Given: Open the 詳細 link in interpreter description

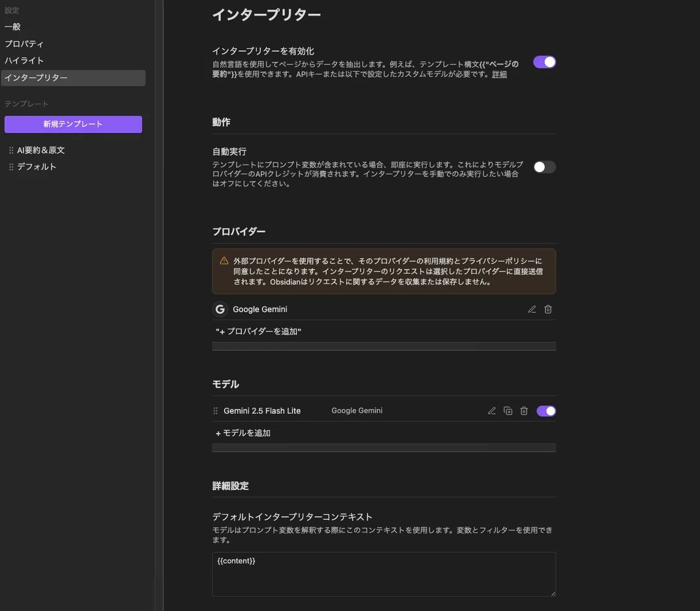Looking at the screenshot, I should coord(499,74).
